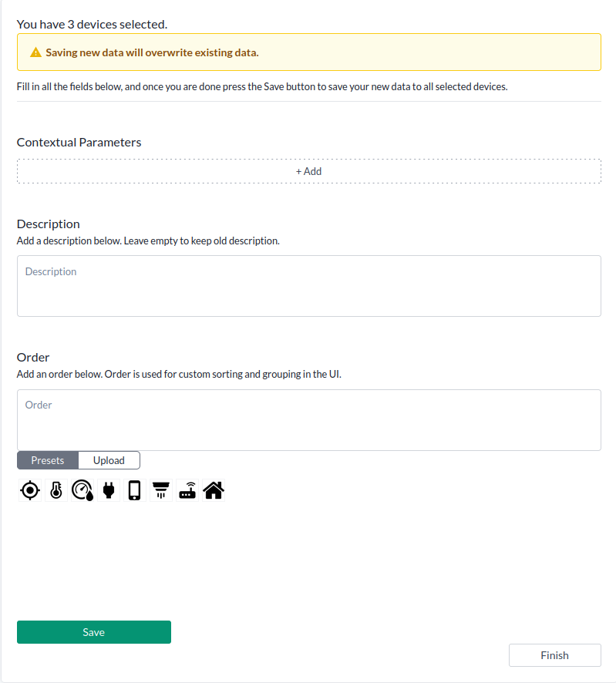The width and height of the screenshot is (616, 683).
Task: Focus the Description text area
Action: pyautogui.click(x=308, y=285)
